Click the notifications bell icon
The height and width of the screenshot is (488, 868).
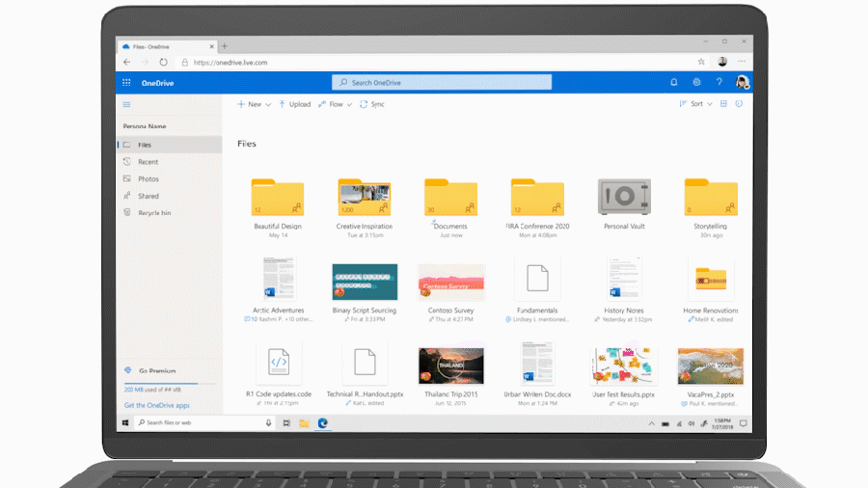pos(673,83)
